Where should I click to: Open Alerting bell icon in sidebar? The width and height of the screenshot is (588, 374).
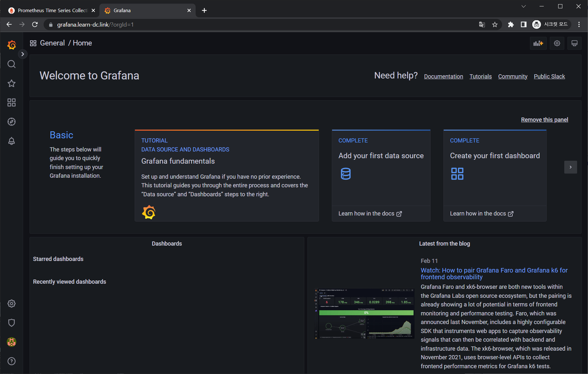tap(12, 141)
